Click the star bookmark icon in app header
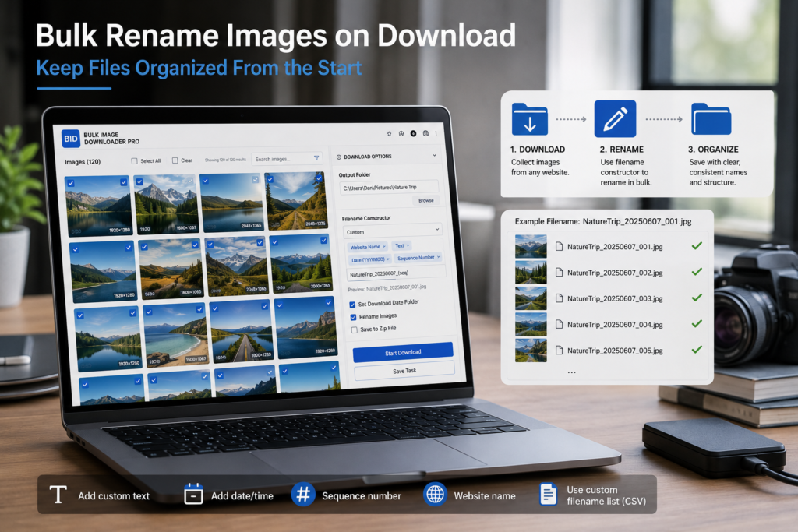The image size is (798, 532). [x=390, y=134]
